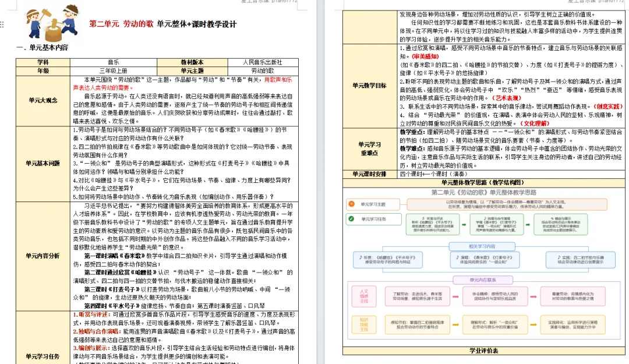This screenshot has height=364, width=629.
Task: Click the diagram title 单元整体教学思路
Action: pyautogui.click(x=484, y=192)
